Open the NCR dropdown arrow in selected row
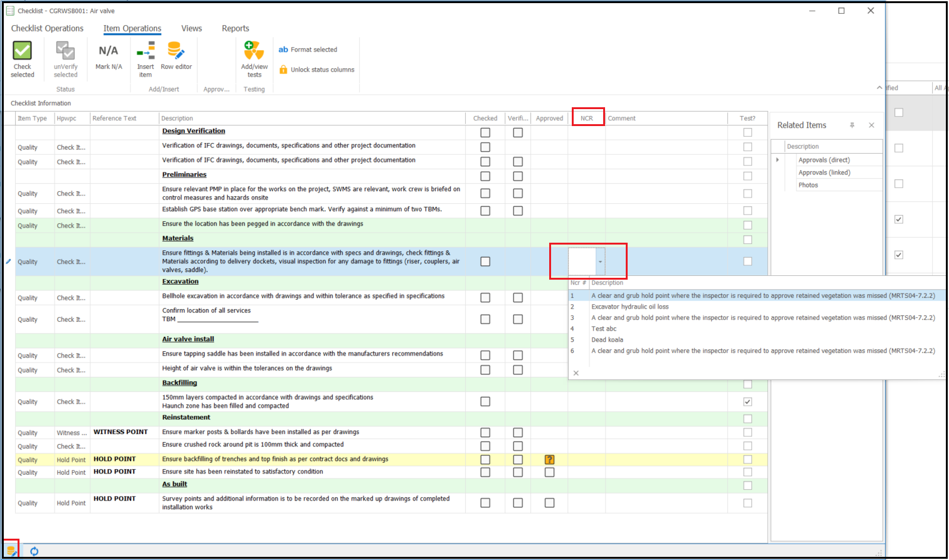 (600, 262)
